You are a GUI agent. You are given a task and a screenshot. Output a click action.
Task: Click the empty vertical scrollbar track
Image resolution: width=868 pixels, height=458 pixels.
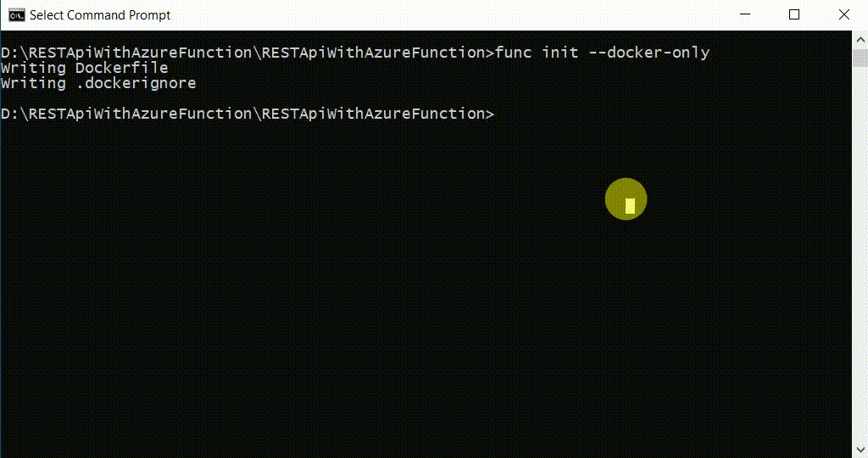860,254
